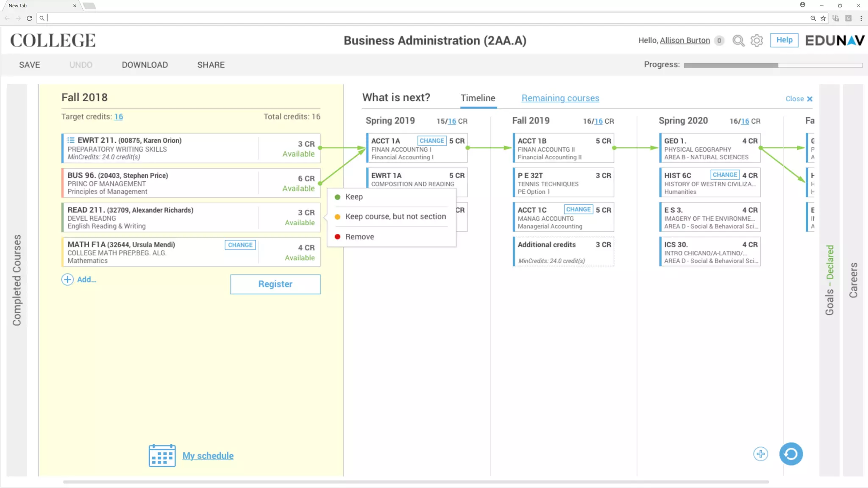Click the blue refresh circle button
The image size is (868, 488).
point(791,454)
